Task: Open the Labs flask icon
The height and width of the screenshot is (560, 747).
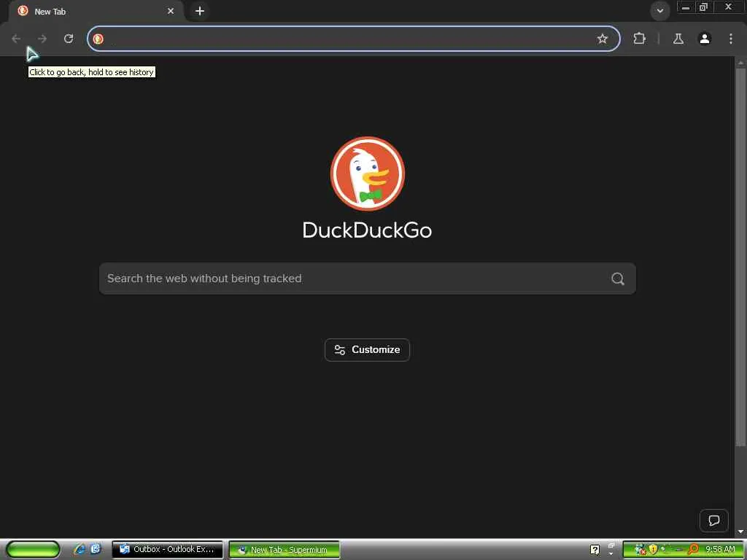Action: [678, 39]
